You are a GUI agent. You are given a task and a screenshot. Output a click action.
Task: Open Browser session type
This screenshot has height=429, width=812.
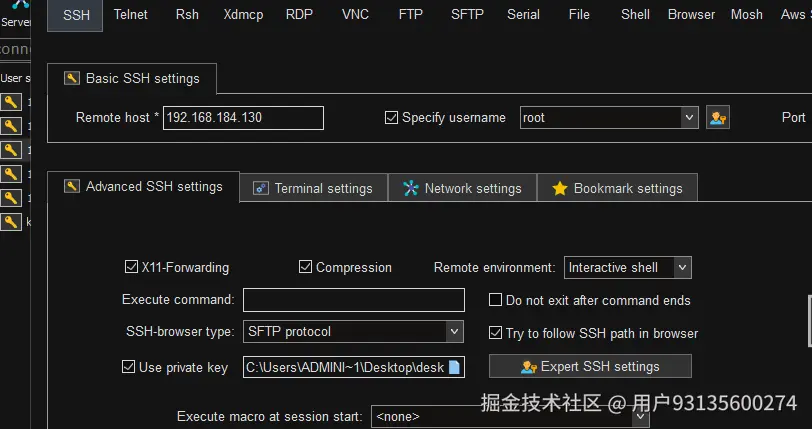click(691, 15)
